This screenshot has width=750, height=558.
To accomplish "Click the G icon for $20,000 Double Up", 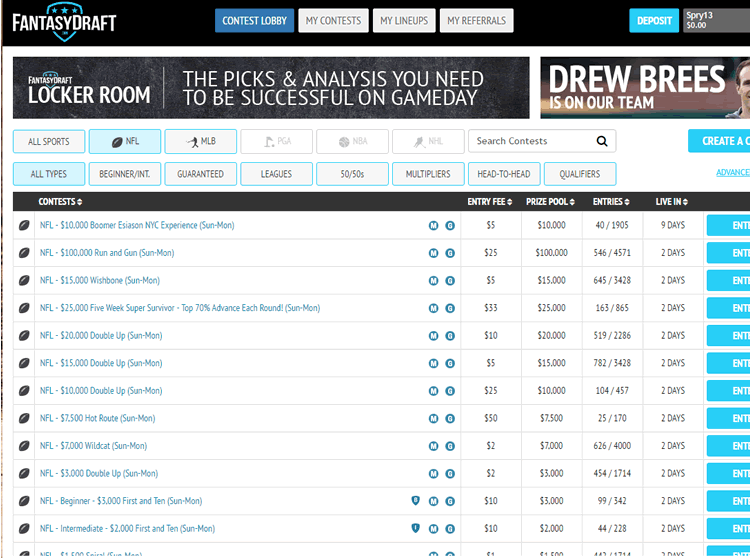I will point(450,336).
